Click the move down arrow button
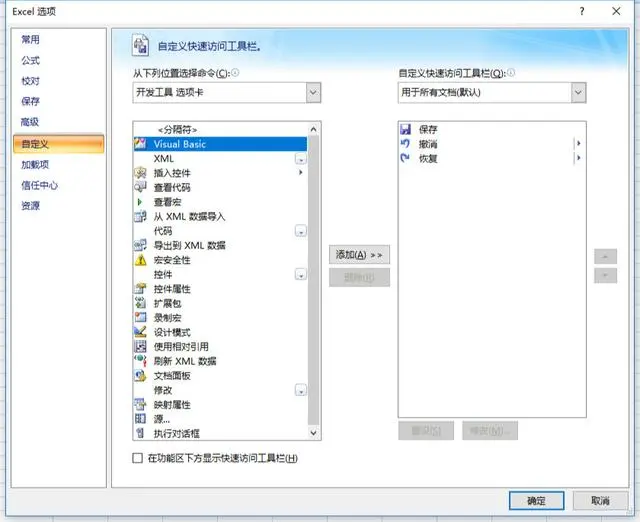This screenshot has width=640, height=522. pos(605,275)
